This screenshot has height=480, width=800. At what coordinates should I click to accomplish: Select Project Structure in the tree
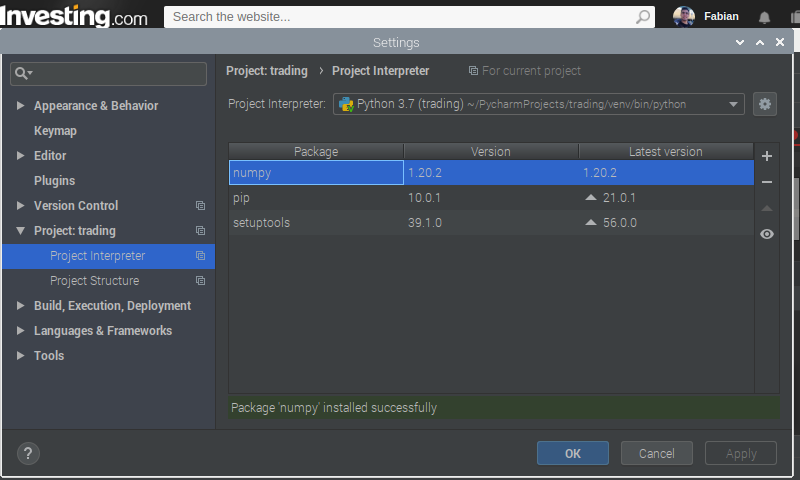[x=108, y=281]
